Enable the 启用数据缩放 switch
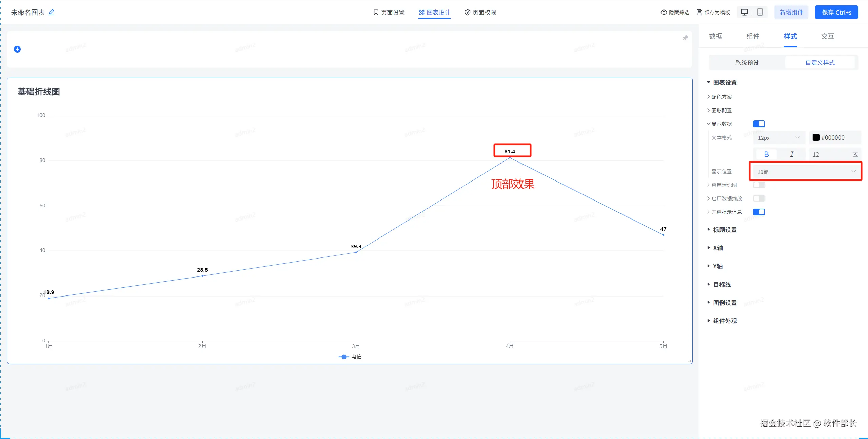 click(x=759, y=198)
